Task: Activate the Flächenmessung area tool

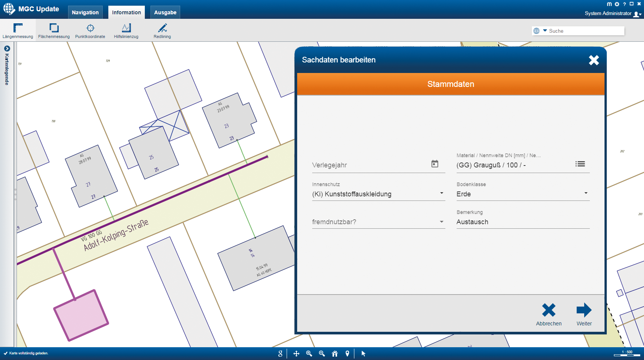Action: coord(54,30)
